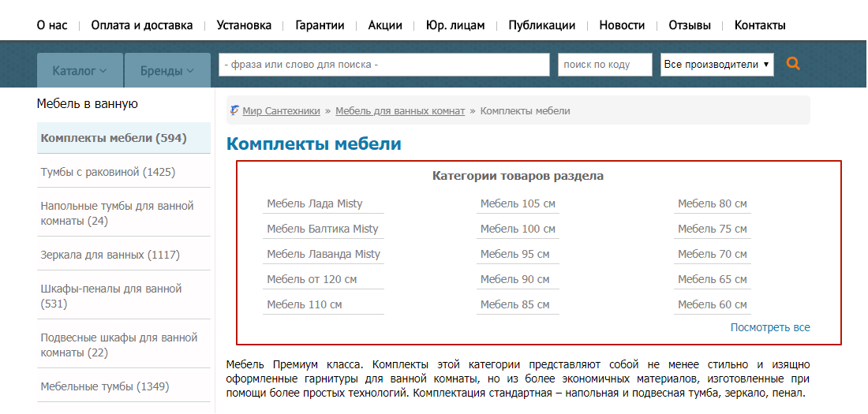The height and width of the screenshot is (414, 868).
Task: Open the Отзывы menu item
Action: click(689, 25)
